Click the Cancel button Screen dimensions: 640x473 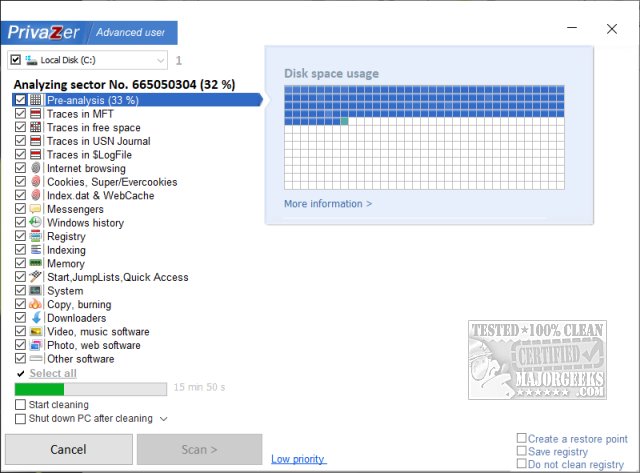[x=69, y=449]
